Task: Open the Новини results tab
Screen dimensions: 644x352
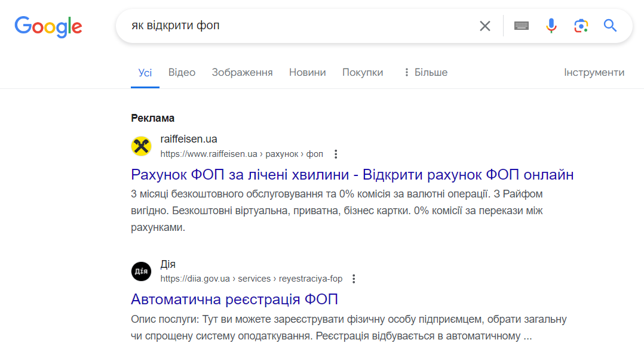Action: coord(306,72)
